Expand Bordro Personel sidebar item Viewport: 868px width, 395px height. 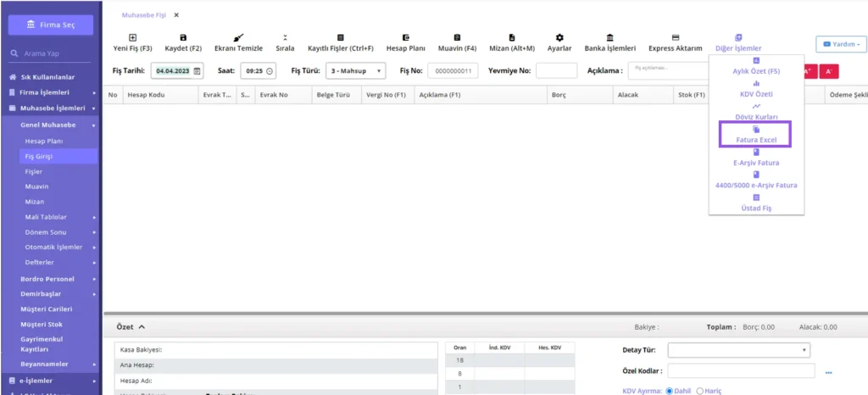[57, 279]
